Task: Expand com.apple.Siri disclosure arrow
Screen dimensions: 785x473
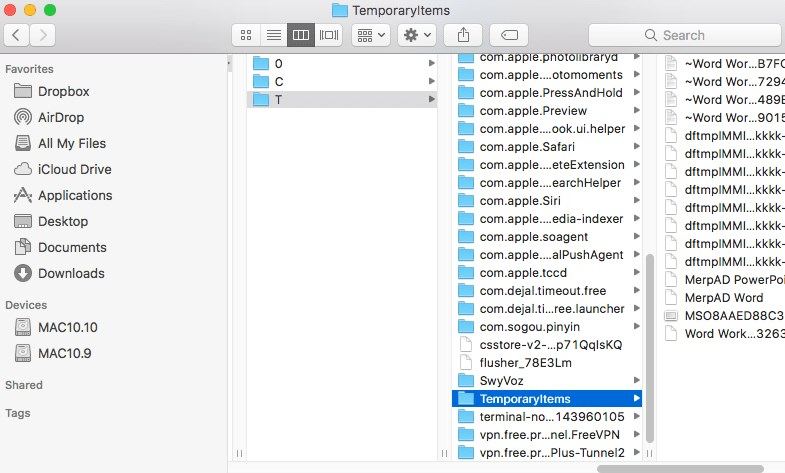Action: click(x=636, y=201)
